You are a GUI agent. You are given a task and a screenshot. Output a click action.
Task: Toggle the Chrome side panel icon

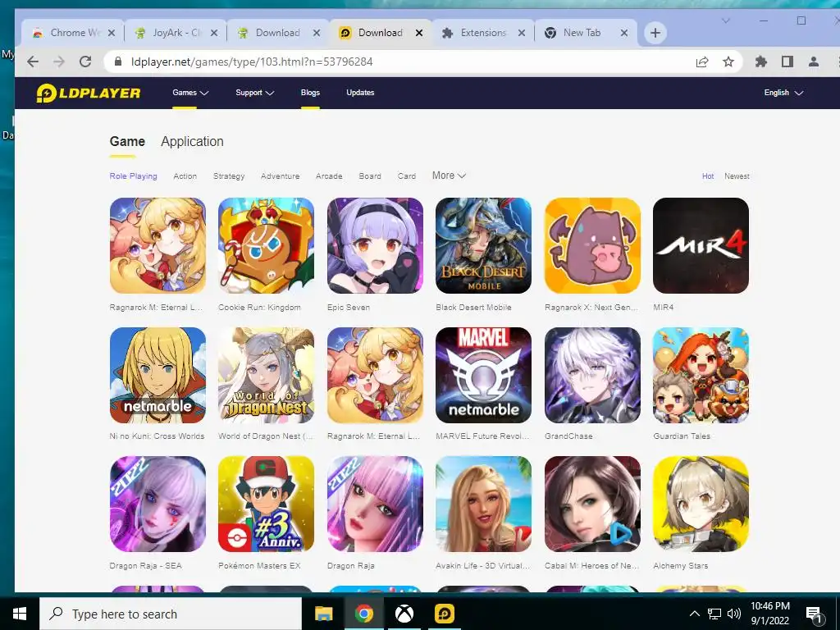pos(787,62)
